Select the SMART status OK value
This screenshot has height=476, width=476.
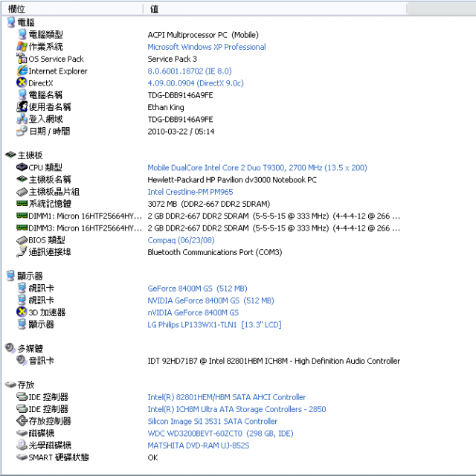point(152,457)
